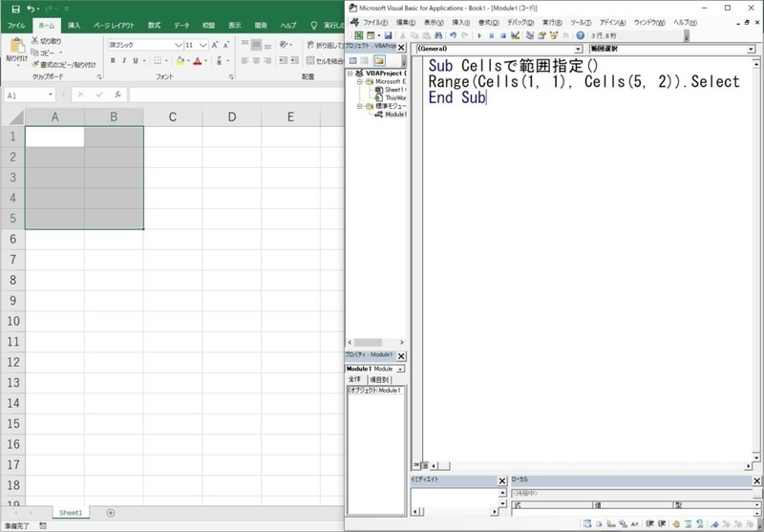The image size is (764, 532).
Task: Click the fill color paint bucket
Action: pos(180,60)
